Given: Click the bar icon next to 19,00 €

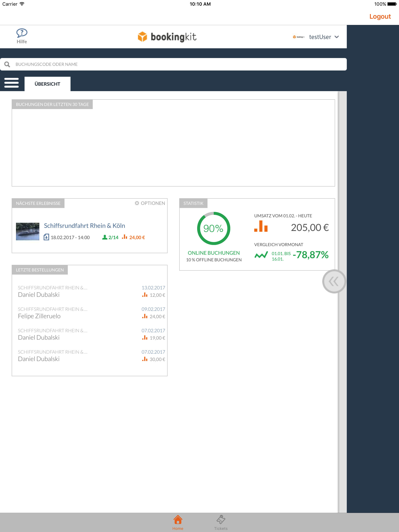Looking at the screenshot, I should tap(145, 337).
